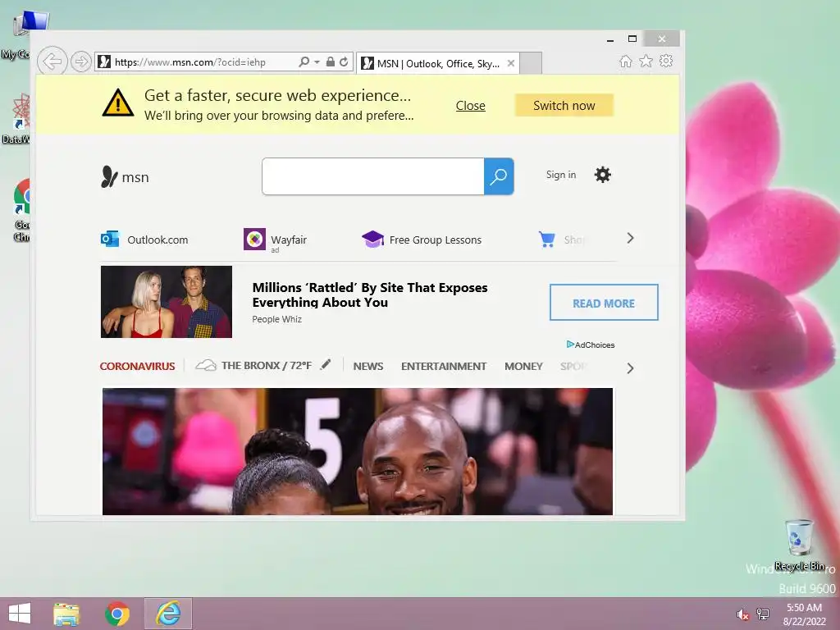This screenshot has height=630, width=840.
Task: Click the security lock icon in address bar
Action: click(x=331, y=62)
